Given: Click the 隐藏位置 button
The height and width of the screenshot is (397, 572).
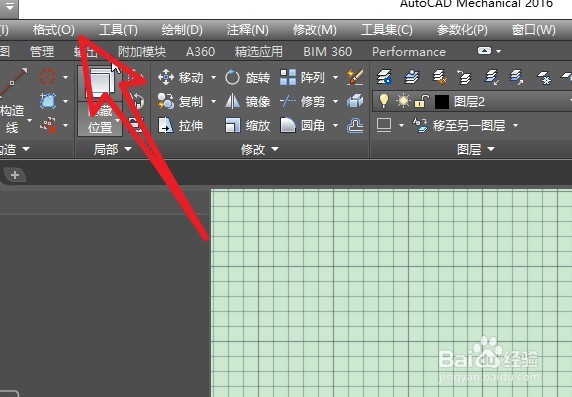Looking at the screenshot, I should (x=100, y=101).
